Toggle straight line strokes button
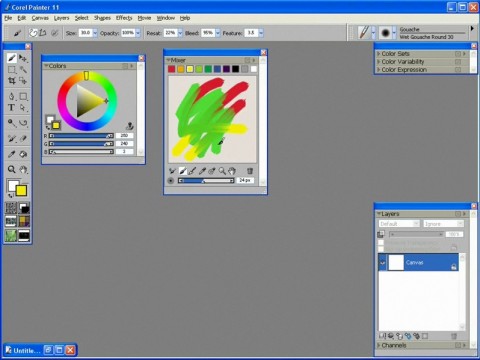Image resolution: width=480 pixels, height=360 pixels. tap(43, 33)
